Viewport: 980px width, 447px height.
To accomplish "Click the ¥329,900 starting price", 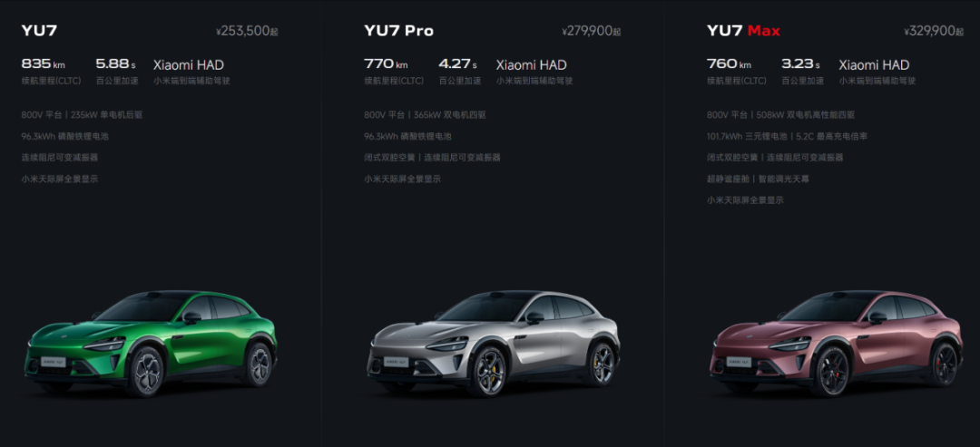I will 934,31.
